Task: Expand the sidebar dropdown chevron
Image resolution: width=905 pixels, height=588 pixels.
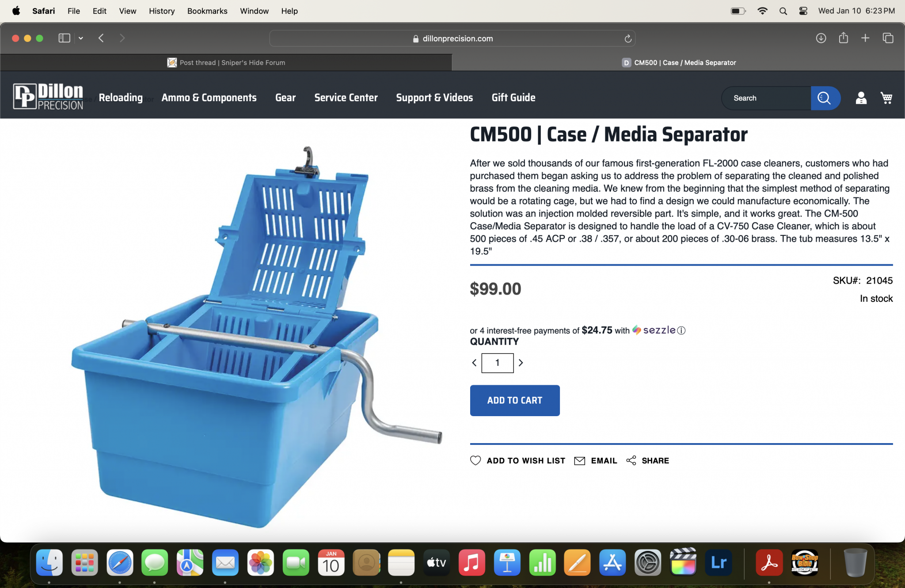Action: tap(81, 38)
